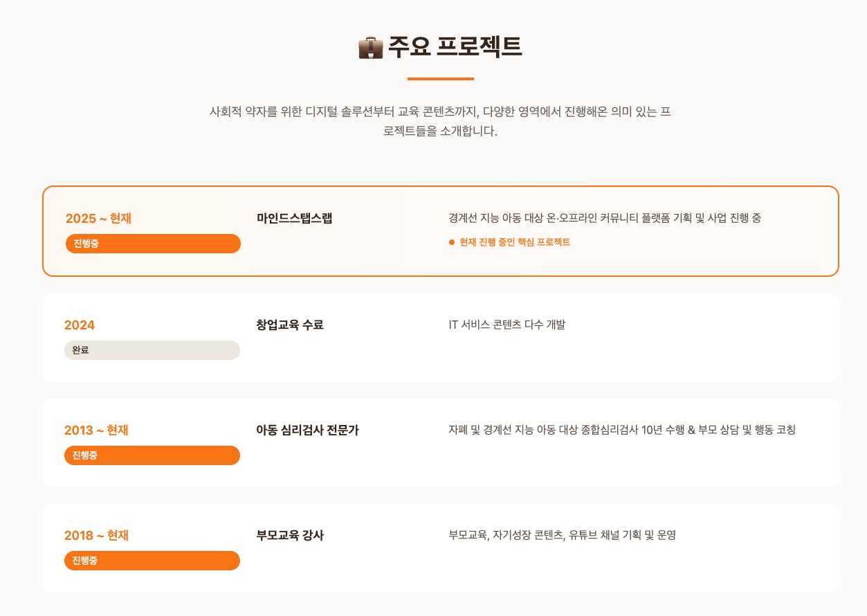Click the IT 서비스 콘텐츠 다수 개발 text
This screenshot has width=867, height=616.
[506, 325]
